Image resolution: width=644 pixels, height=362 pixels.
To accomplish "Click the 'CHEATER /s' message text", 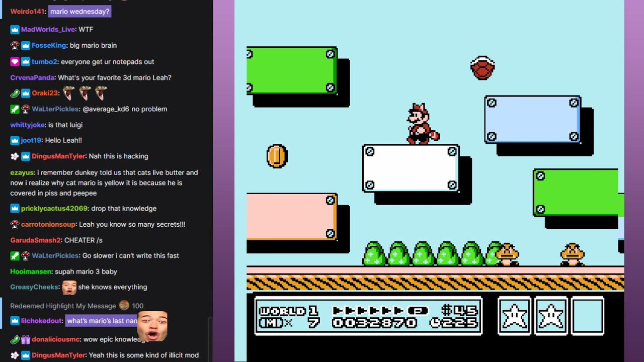I will [x=84, y=240].
